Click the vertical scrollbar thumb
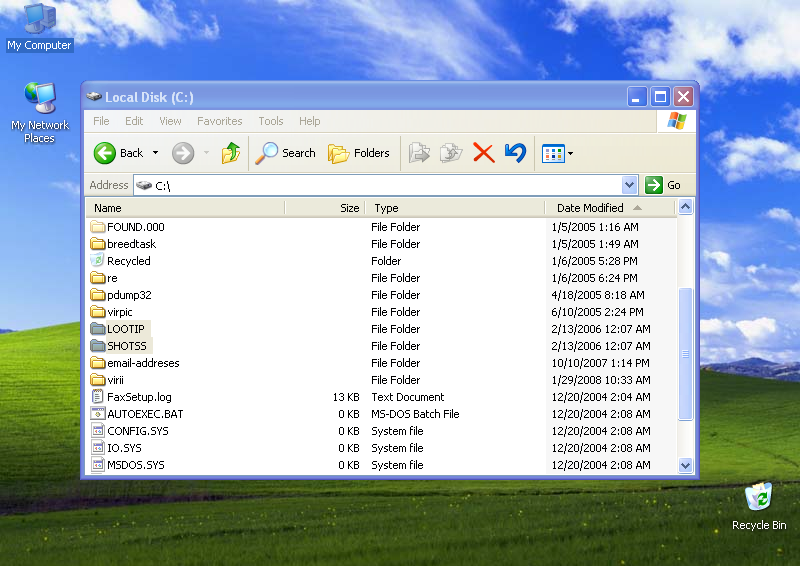This screenshot has width=800, height=566. (x=685, y=354)
